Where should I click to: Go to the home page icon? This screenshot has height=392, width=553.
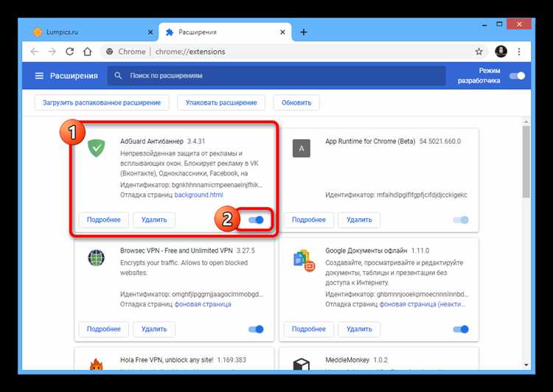tap(87, 52)
